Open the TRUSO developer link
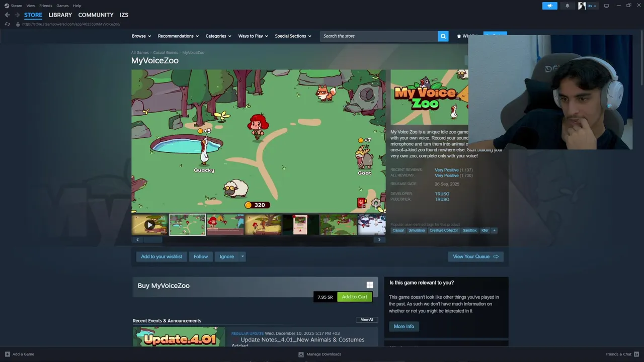This screenshot has width=644, height=362. click(442, 194)
